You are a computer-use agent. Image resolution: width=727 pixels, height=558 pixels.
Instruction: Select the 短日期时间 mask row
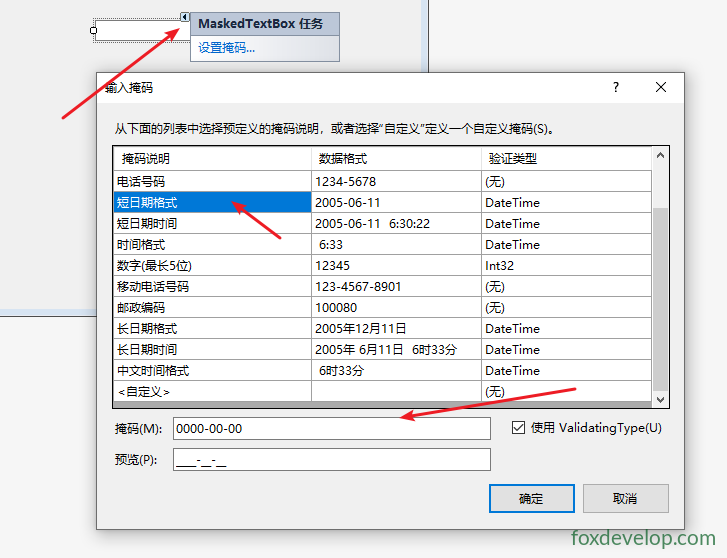pos(382,224)
